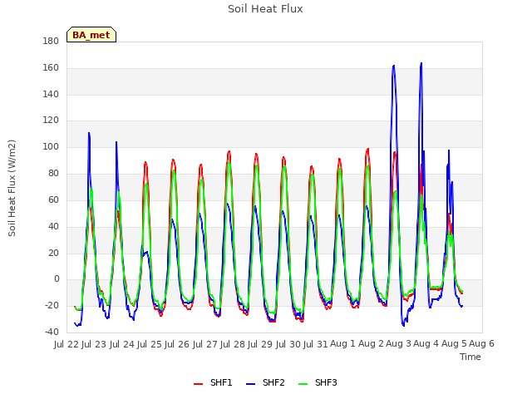
Task: Click the 160 y-axis tick label
Action: 51,68
